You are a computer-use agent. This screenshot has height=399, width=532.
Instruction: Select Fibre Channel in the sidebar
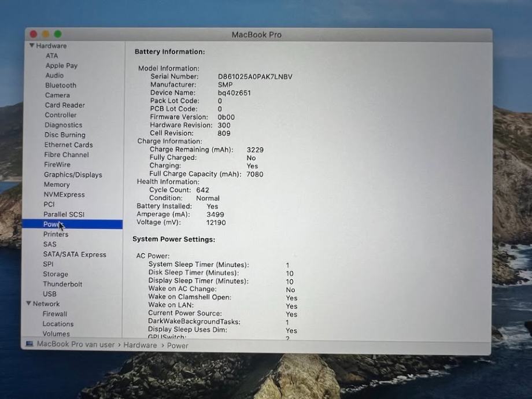pyautogui.click(x=66, y=155)
